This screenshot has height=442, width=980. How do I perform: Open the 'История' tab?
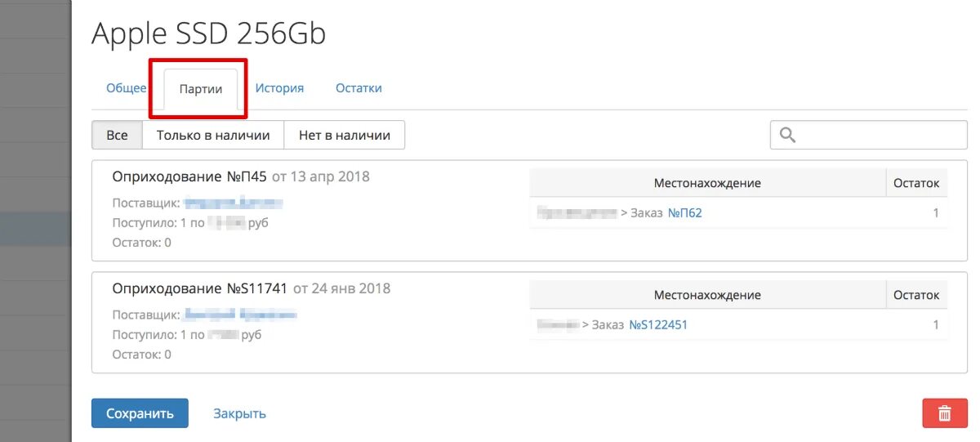click(x=279, y=88)
